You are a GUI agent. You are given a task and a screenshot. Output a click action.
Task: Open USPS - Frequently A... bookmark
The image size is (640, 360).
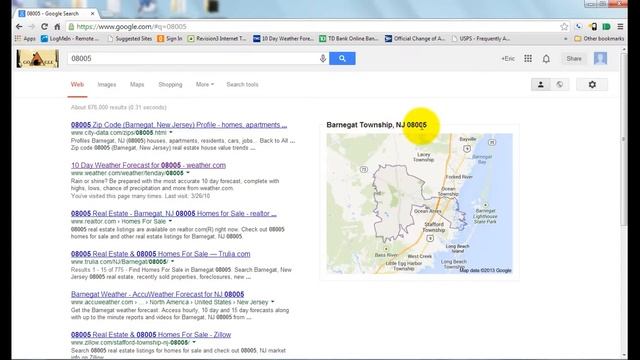tap(481, 38)
